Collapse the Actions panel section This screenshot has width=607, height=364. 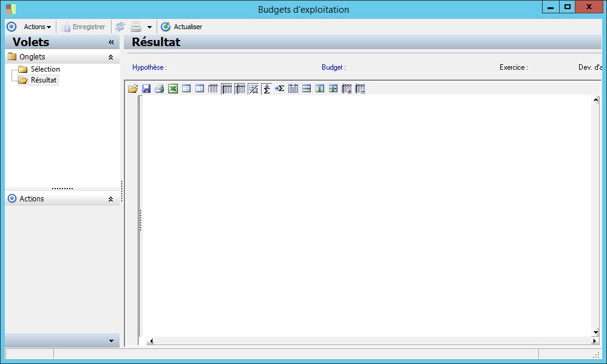point(110,199)
